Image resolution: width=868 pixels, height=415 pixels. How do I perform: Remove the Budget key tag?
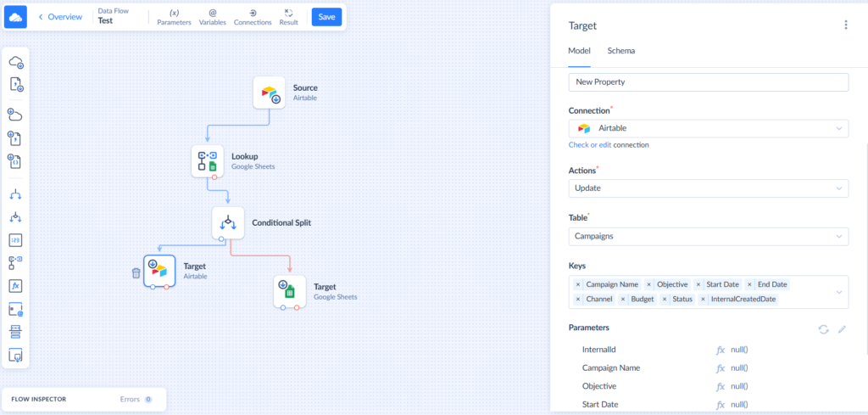click(x=623, y=299)
